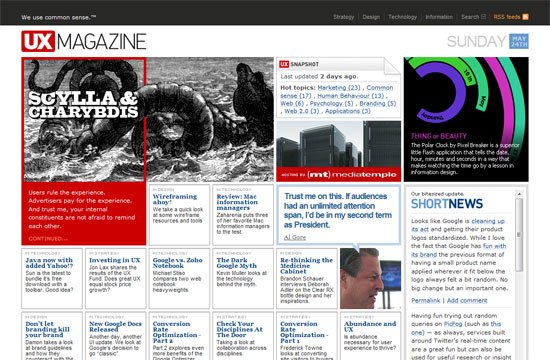Follow the Marketing (23) hot topic link
This screenshot has width=550, height=360.
339,88
